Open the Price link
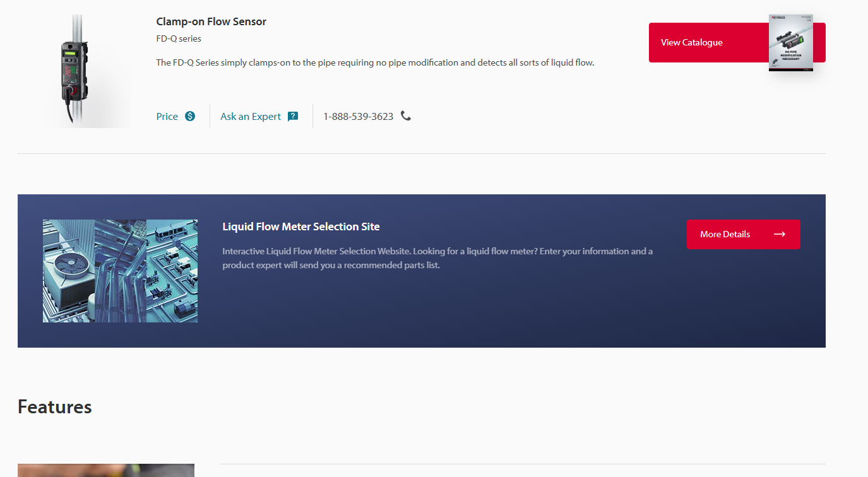The width and height of the screenshot is (868, 477). pos(167,117)
